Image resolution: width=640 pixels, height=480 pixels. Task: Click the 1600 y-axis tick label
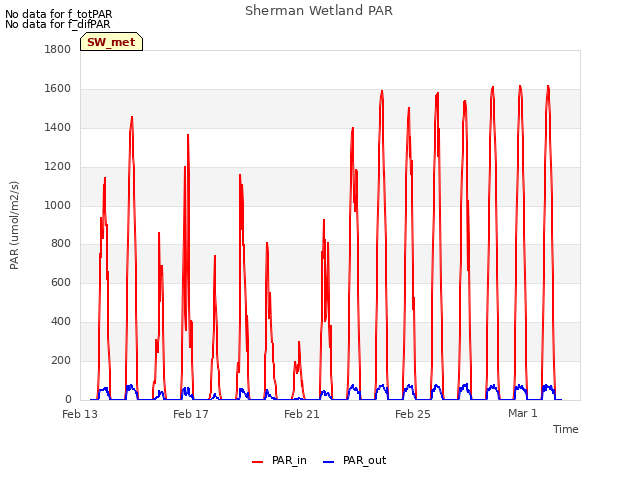(58, 89)
